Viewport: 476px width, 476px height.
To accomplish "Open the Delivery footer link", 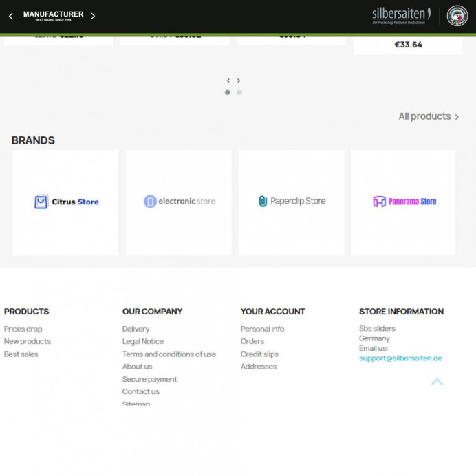I will [x=136, y=329].
